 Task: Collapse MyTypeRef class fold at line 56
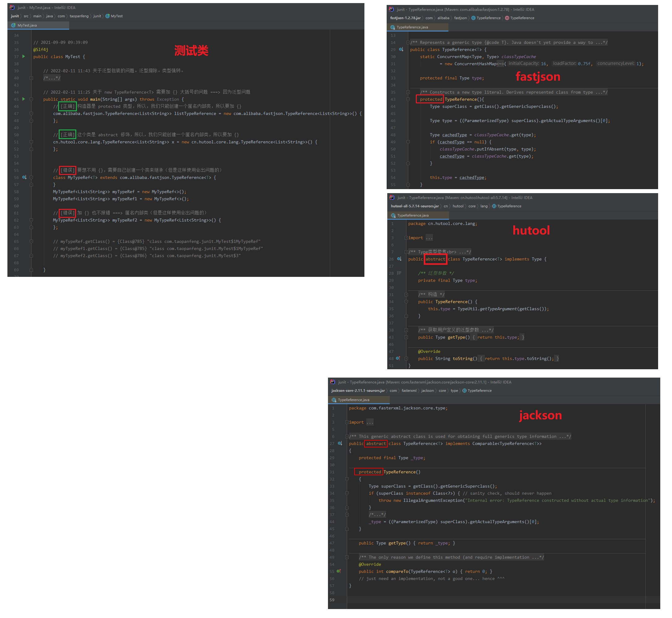pos(31,178)
